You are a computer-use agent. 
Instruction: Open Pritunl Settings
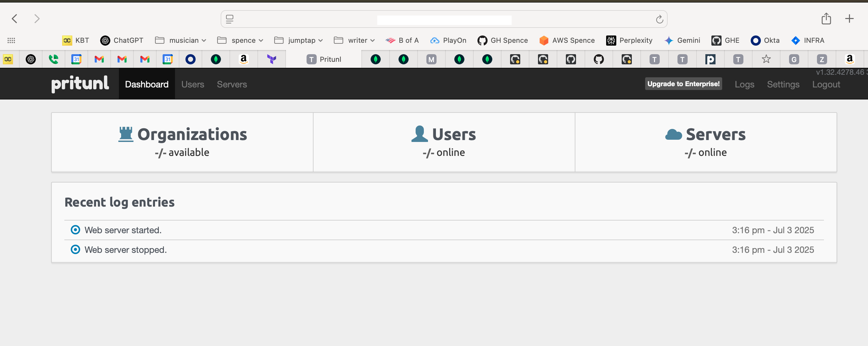tap(783, 84)
